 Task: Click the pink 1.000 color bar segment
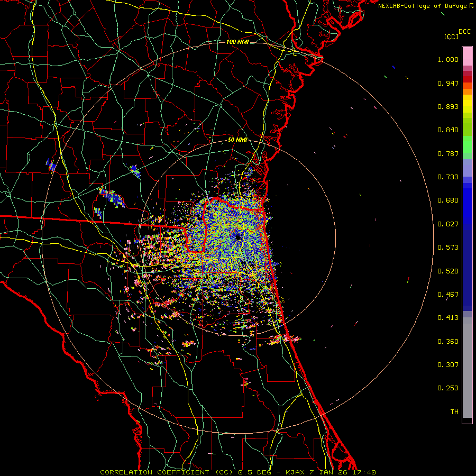467,57
